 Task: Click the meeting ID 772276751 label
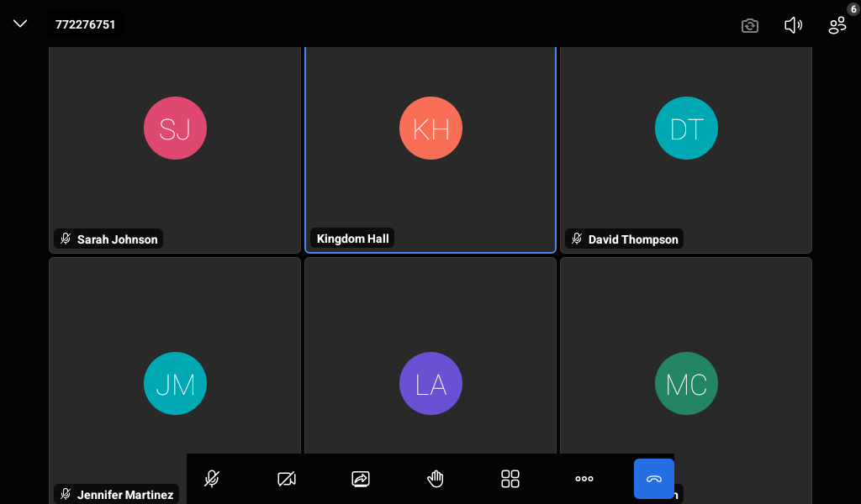pos(87,24)
